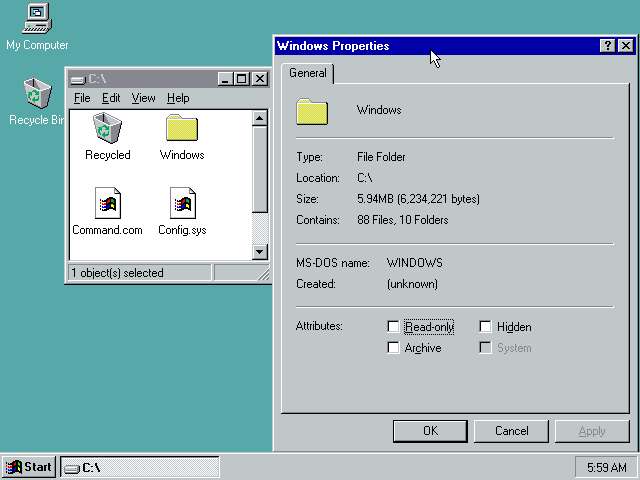Minimize the C:\ window
Image resolution: width=640 pixels, height=480 pixels.
point(225,79)
